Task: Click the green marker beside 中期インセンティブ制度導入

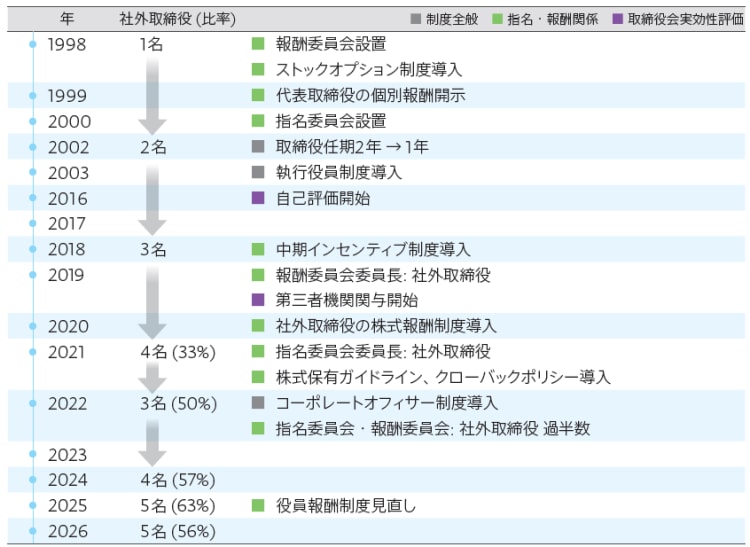Action: pos(258,249)
